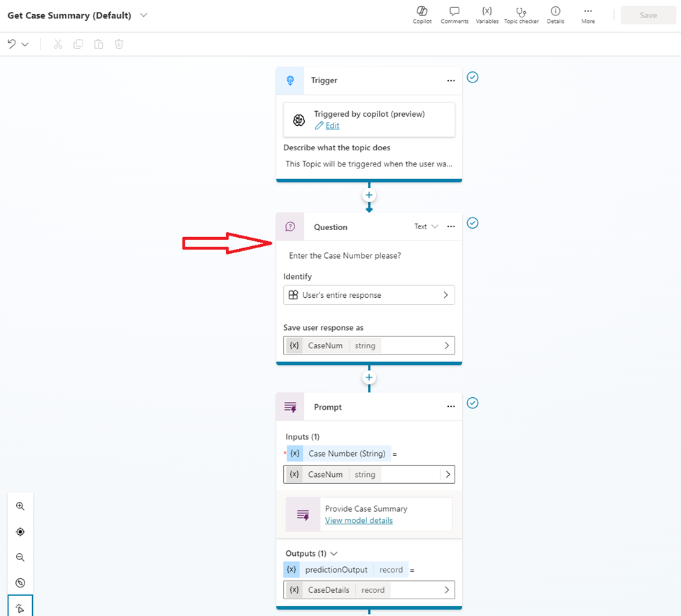Click the disabled Save button

point(648,15)
